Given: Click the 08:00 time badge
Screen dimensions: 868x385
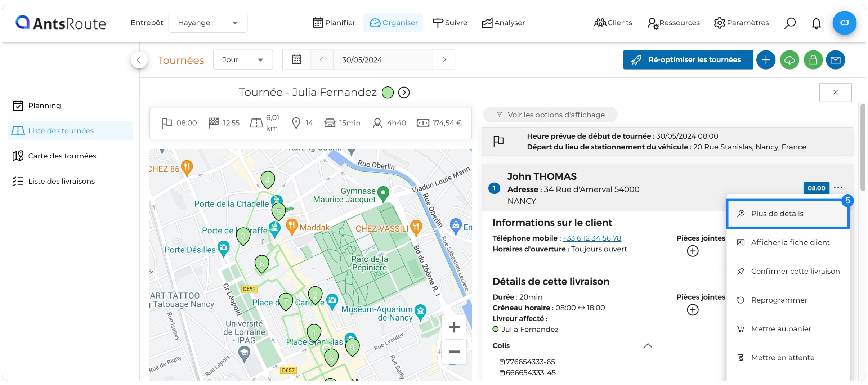Looking at the screenshot, I should 816,188.
